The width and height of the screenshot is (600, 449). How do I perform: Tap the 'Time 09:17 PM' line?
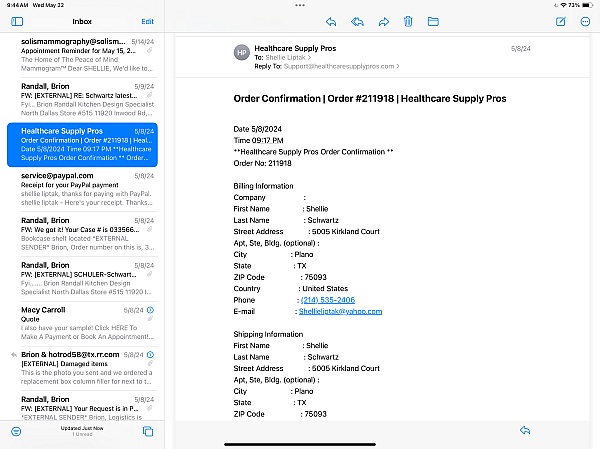pyautogui.click(x=258, y=140)
